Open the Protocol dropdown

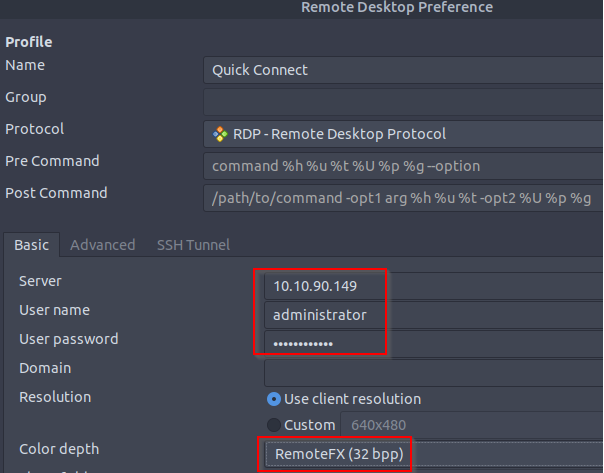click(x=402, y=134)
